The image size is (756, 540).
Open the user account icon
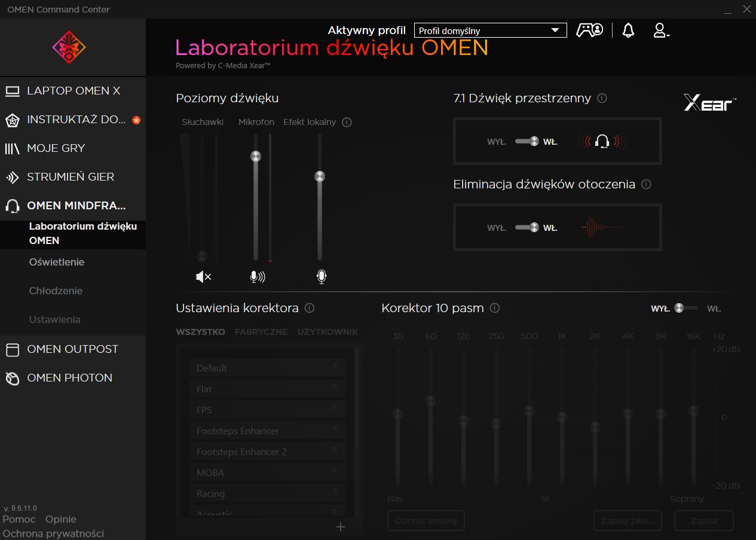pos(660,30)
